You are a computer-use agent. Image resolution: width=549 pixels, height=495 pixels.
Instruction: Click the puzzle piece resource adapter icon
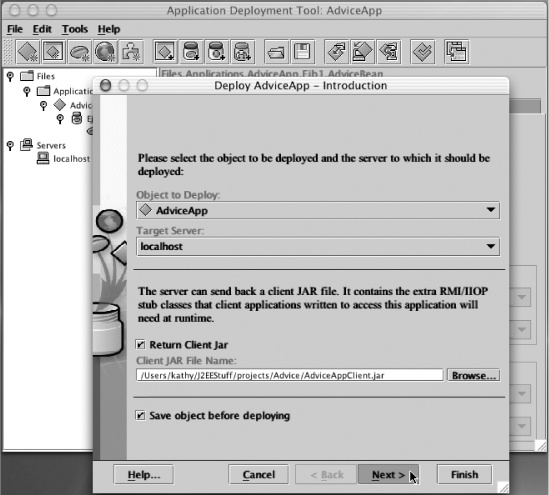click(x=131, y=52)
